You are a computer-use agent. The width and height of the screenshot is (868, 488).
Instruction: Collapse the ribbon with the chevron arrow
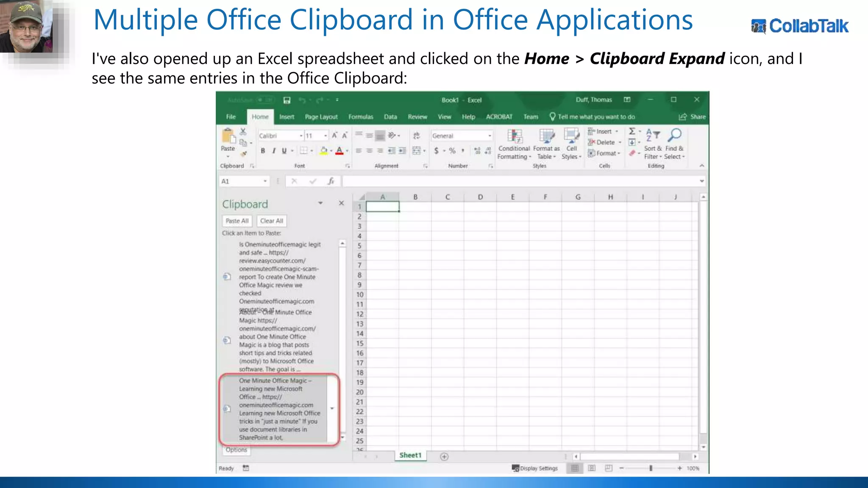[x=702, y=166]
